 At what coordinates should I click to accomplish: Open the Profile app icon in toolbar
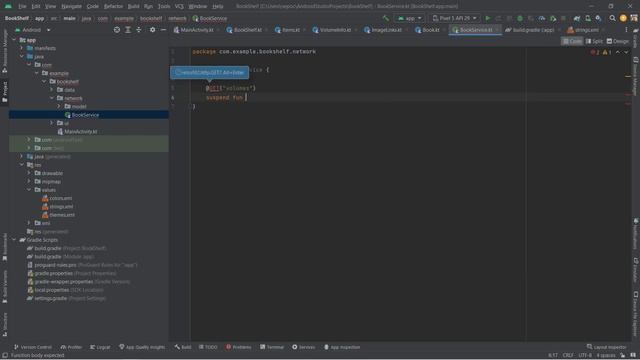click(x=542, y=18)
